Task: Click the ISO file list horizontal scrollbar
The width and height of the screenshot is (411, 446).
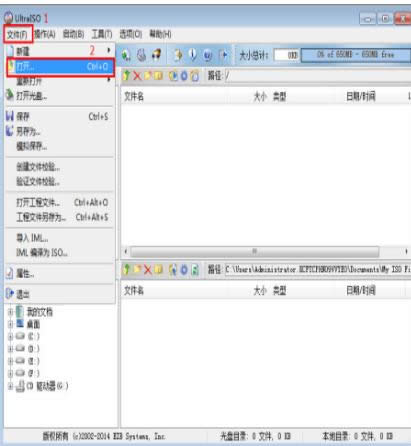Action: 266,251
